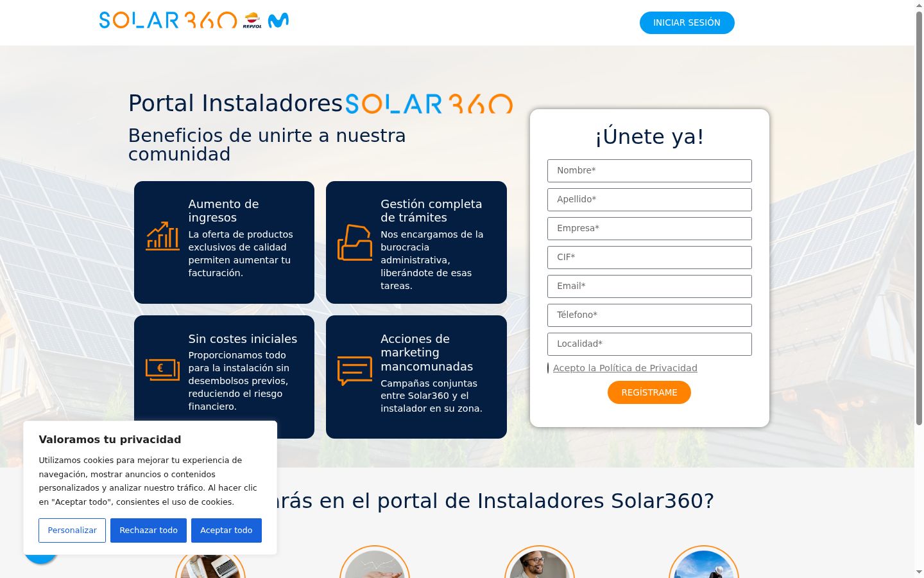Screen dimensions: 924x578
Task: Tick the privacy policy acceptance checkbox
Action: point(549,368)
